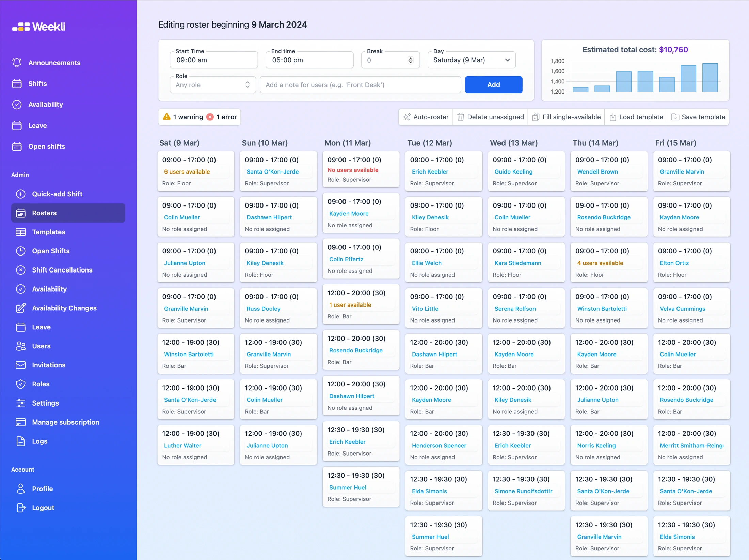Image resolution: width=749 pixels, height=560 pixels.
Task: Click the Manage subscription card icon
Action: click(20, 422)
